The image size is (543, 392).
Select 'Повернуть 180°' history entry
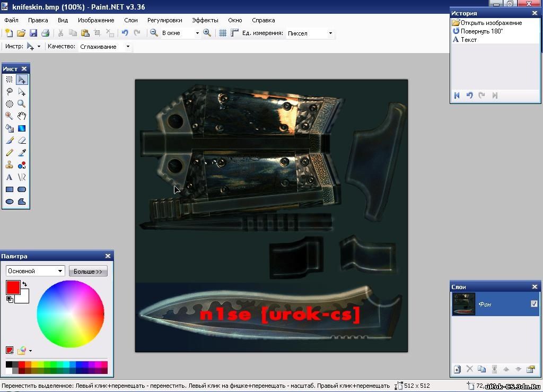481,31
